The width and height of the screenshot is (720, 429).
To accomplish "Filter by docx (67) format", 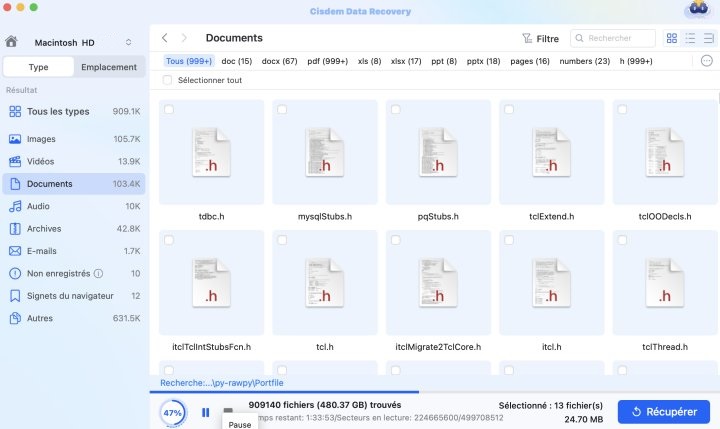I will click(279, 61).
